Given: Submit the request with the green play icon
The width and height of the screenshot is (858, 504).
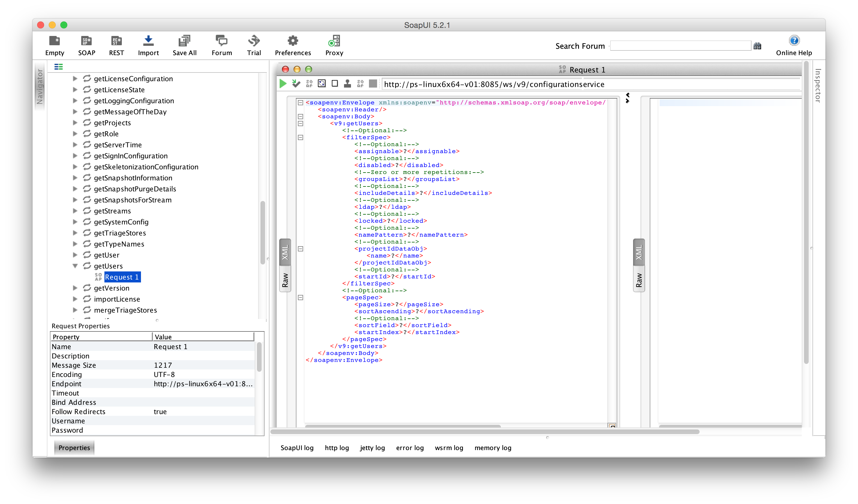Looking at the screenshot, I should coord(283,84).
